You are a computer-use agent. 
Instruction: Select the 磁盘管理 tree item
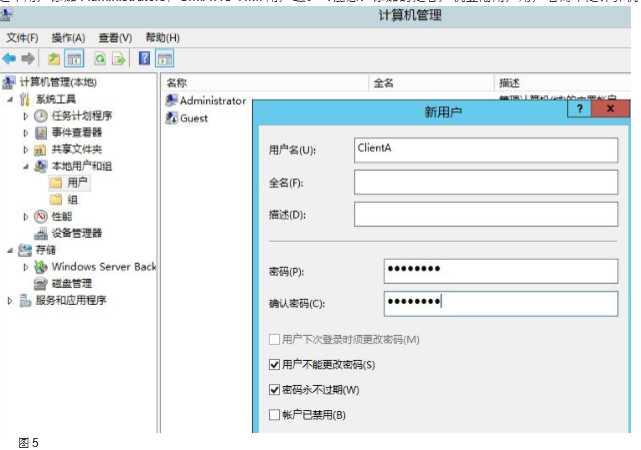[72, 284]
